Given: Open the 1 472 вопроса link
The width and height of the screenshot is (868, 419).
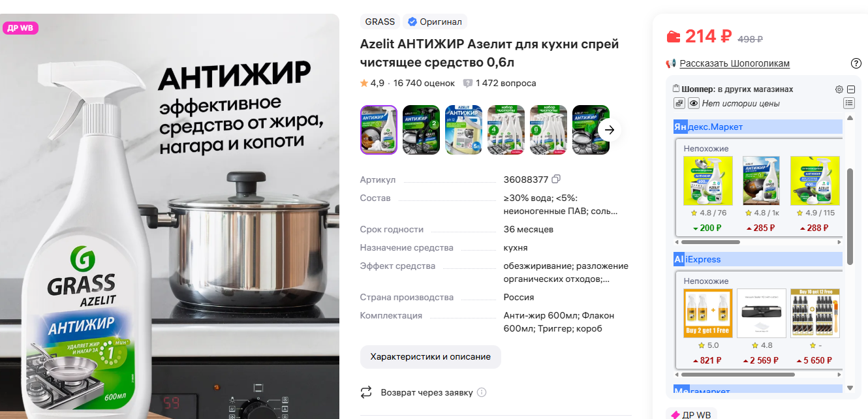Looking at the screenshot, I should tap(500, 83).
